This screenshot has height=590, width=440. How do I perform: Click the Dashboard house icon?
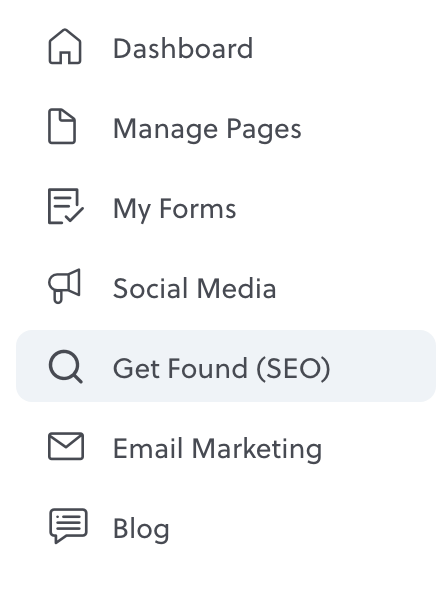click(65, 47)
